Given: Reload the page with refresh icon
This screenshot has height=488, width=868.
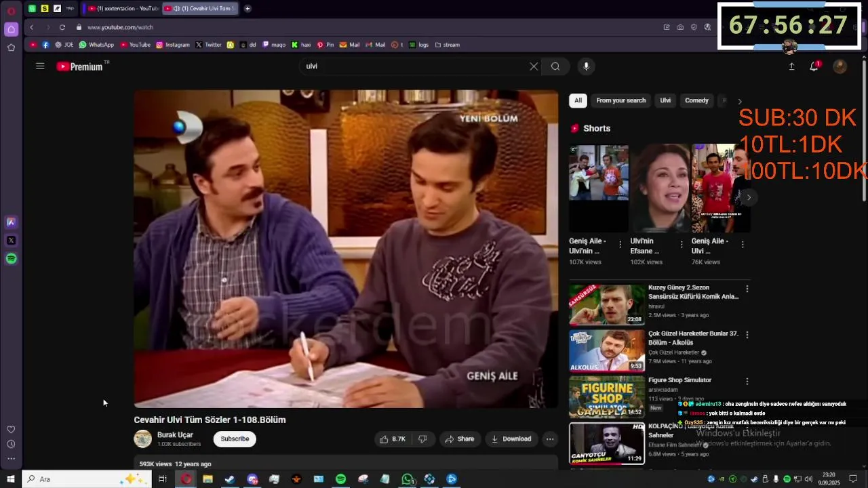Looking at the screenshot, I should pyautogui.click(x=62, y=27).
